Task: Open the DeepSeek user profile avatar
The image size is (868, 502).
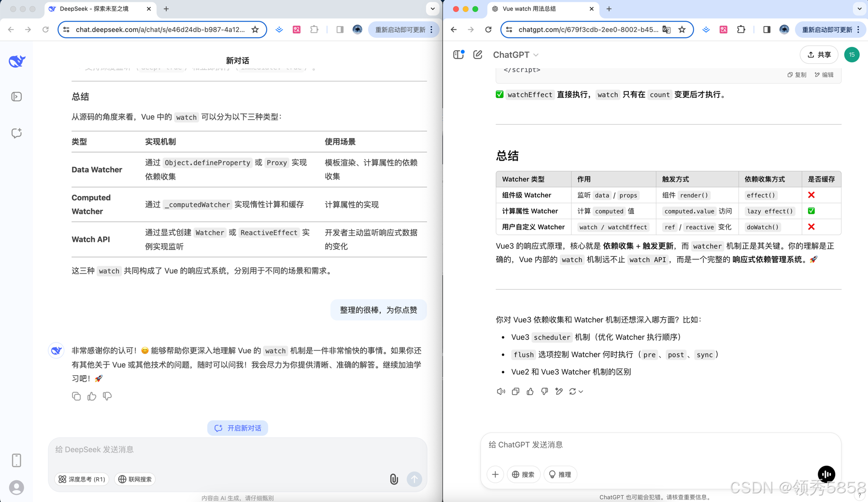Action: (16, 488)
